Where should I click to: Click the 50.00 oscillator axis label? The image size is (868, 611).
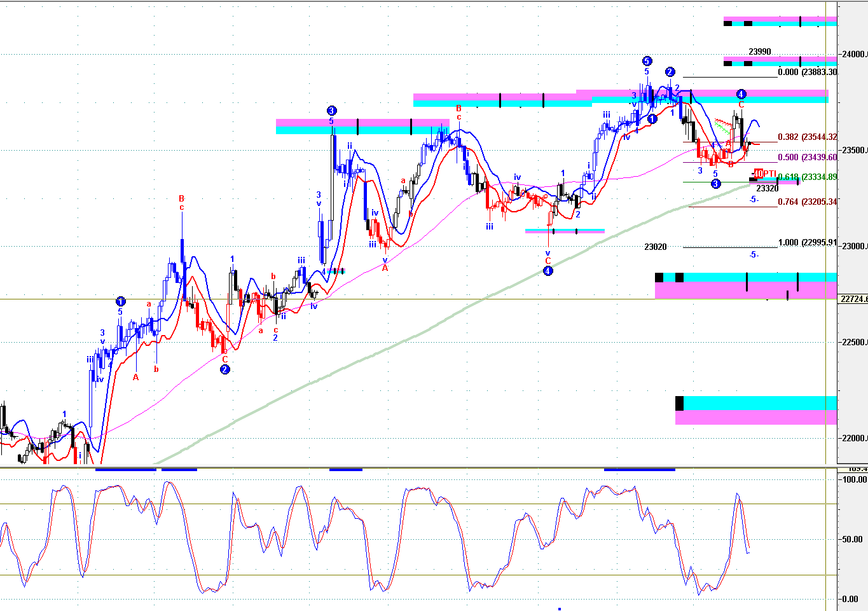click(852, 539)
